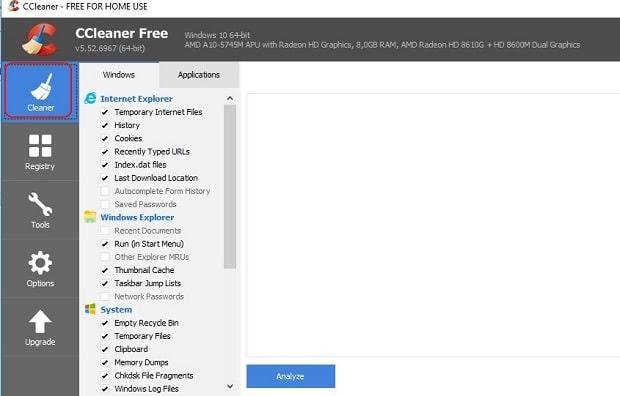Select the Windows Explorer section header
Viewport: 620px width, 396px height.
[x=137, y=217]
